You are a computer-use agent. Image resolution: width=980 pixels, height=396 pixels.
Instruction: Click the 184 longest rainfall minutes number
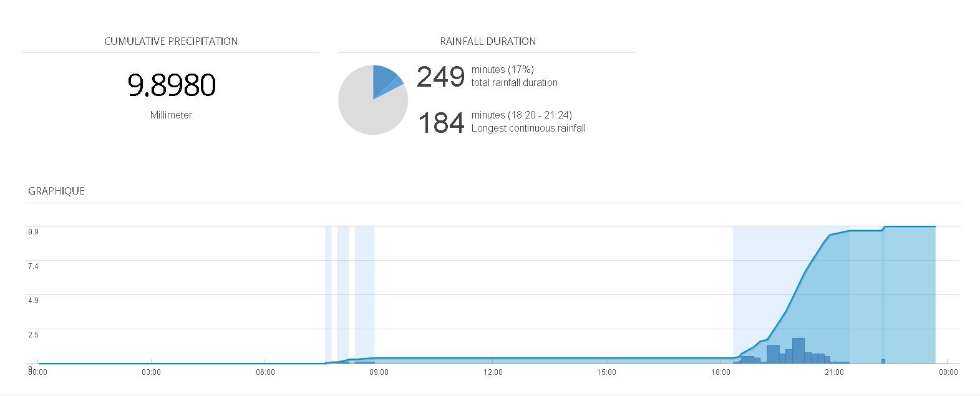pyautogui.click(x=440, y=123)
